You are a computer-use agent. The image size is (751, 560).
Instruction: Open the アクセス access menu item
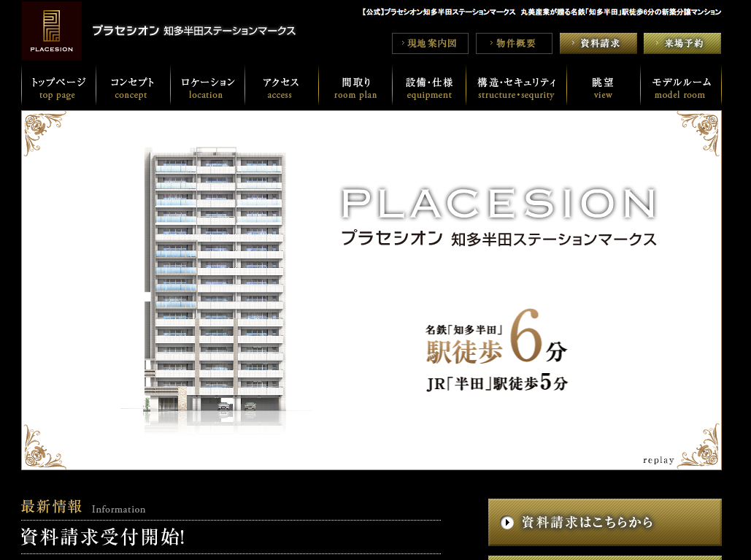(281, 88)
